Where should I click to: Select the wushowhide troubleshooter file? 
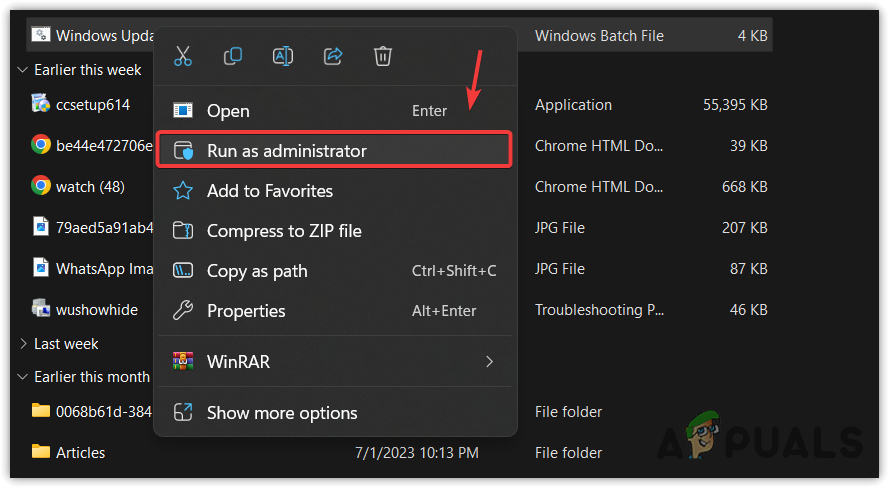96,310
